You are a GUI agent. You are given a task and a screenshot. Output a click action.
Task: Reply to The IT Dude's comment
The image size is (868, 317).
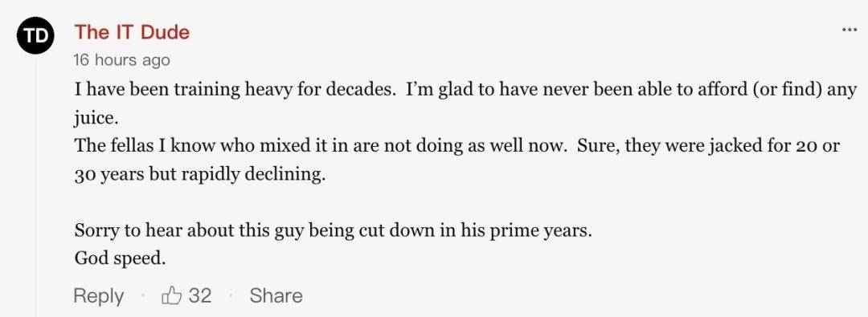(x=99, y=296)
